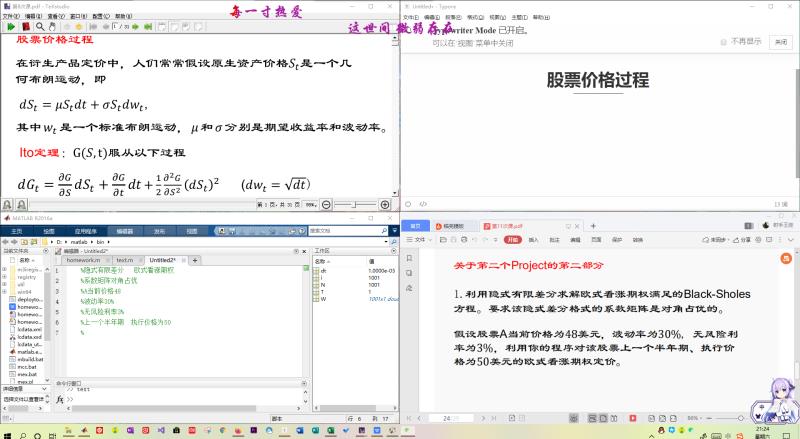
Task: Adjust the zoom slider in TeXstudio viewer
Action: coord(355,205)
